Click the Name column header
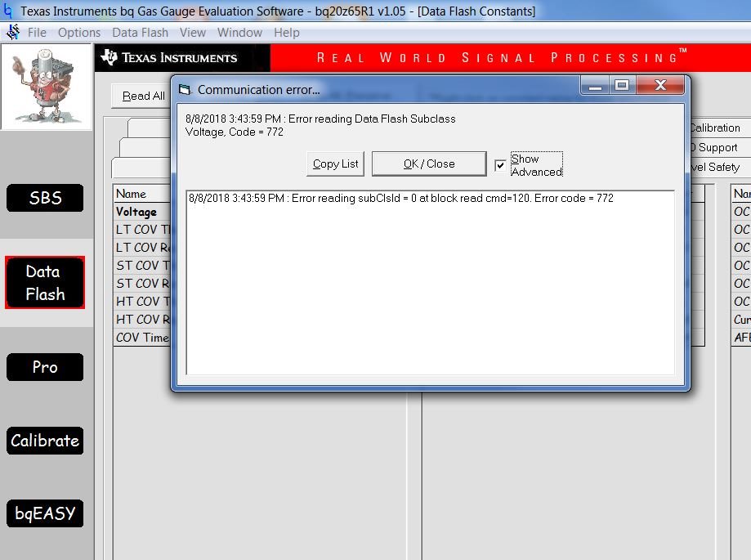751x560 pixels. tap(143, 194)
